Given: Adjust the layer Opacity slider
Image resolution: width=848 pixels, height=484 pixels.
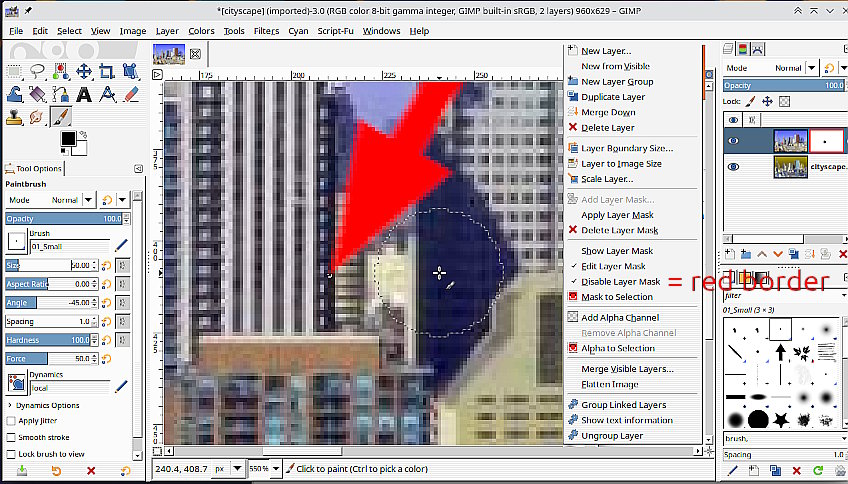Looking at the screenshot, I should click(x=785, y=85).
